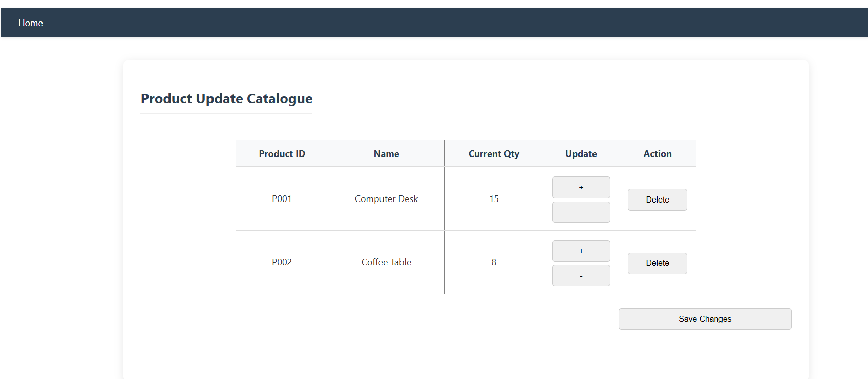Click the Product ID column header

coord(282,154)
